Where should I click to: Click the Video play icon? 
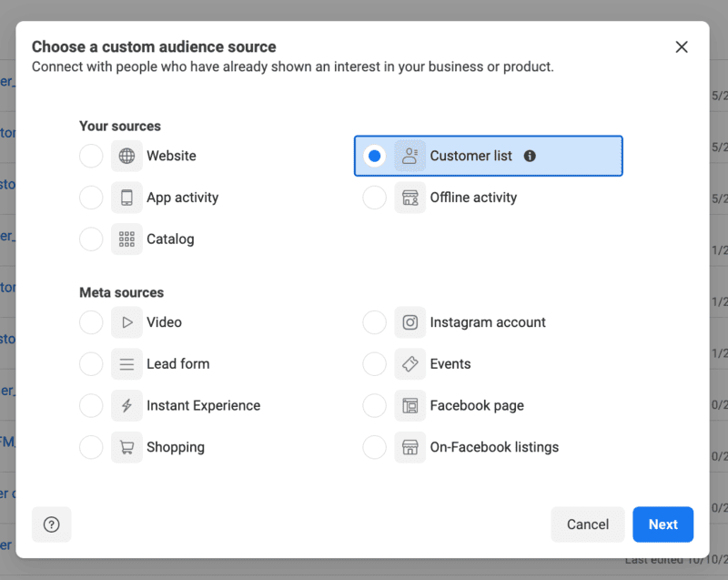[x=126, y=322]
